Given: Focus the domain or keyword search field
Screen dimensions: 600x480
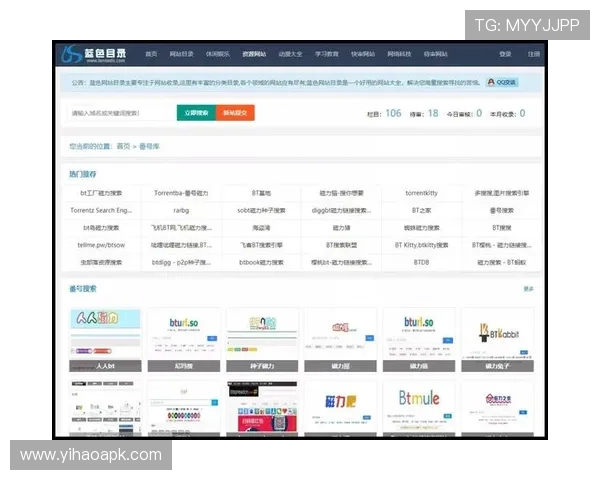Looking at the screenshot, I should [122, 113].
